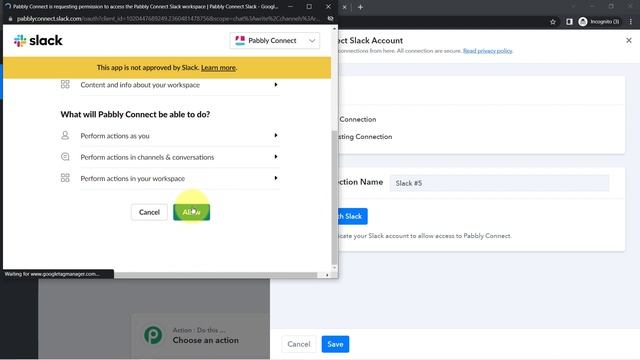Click Cancel in the Slack permission popup
640x360 pixels.
(149, 212)
